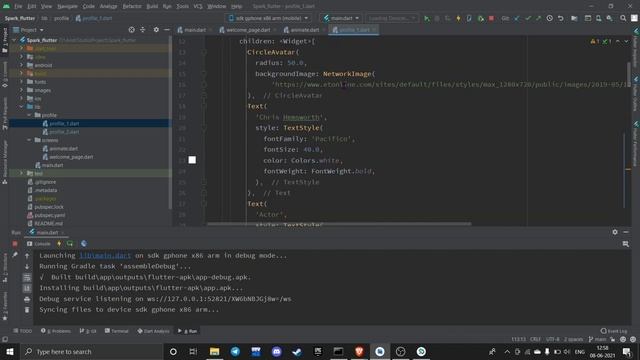This screenshot has width=640, height=360.
Task: Collapse the screens folder
Action: 29,140
